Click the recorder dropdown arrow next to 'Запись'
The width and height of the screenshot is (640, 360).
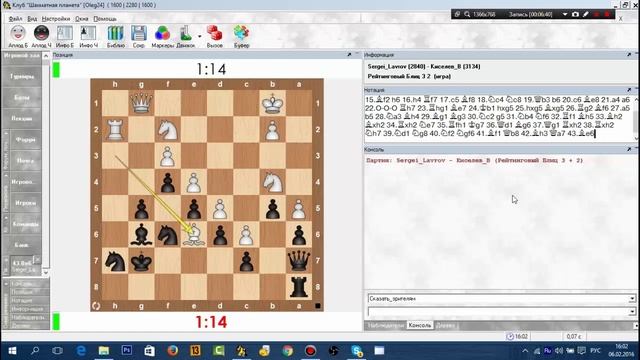[565, 14]
